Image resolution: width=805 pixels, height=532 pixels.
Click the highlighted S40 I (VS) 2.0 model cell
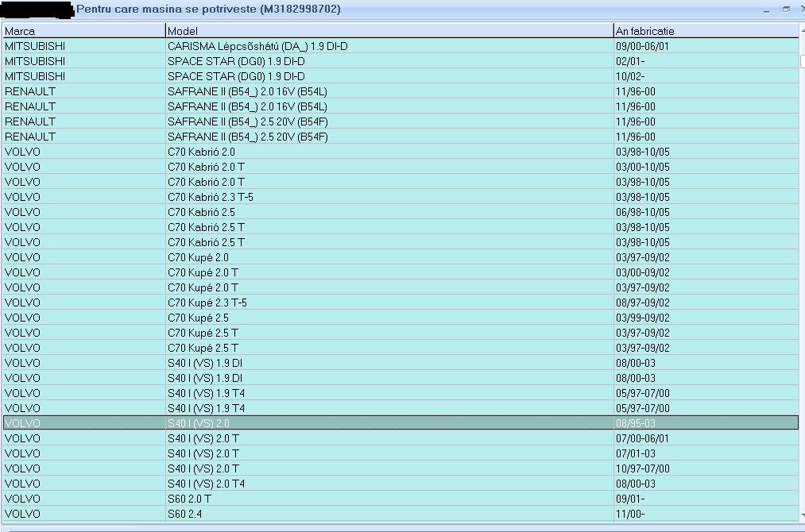[389, 423]
